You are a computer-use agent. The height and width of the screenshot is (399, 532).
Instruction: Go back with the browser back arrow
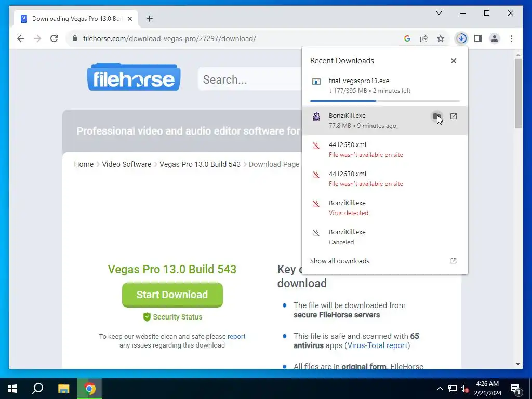click(x=21, y=38)
